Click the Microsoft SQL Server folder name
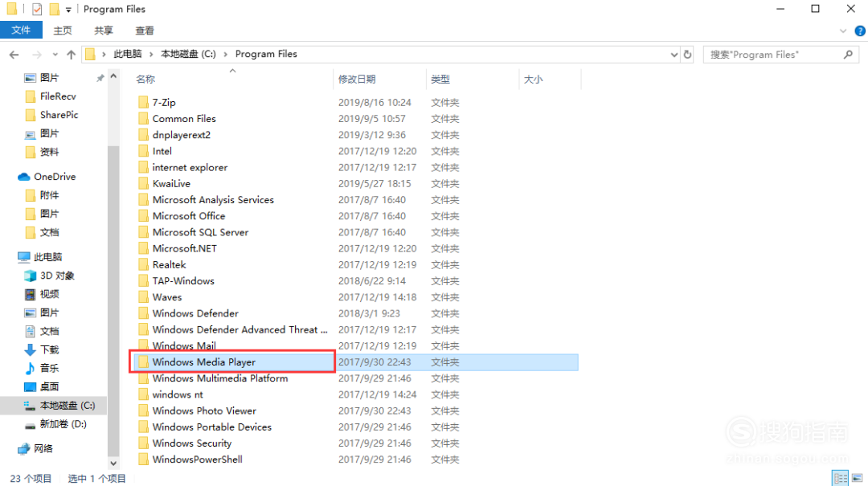 click(200, 232)
